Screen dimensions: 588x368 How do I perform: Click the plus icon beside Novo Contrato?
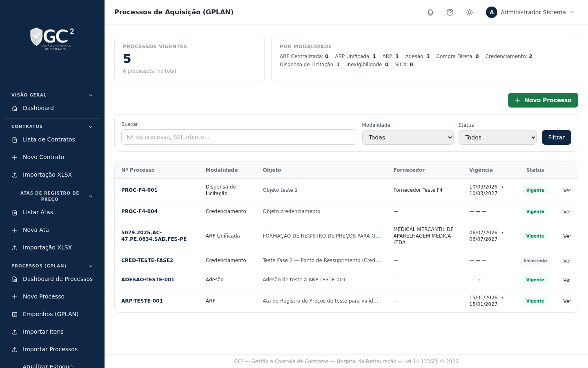tap(15, 157)
